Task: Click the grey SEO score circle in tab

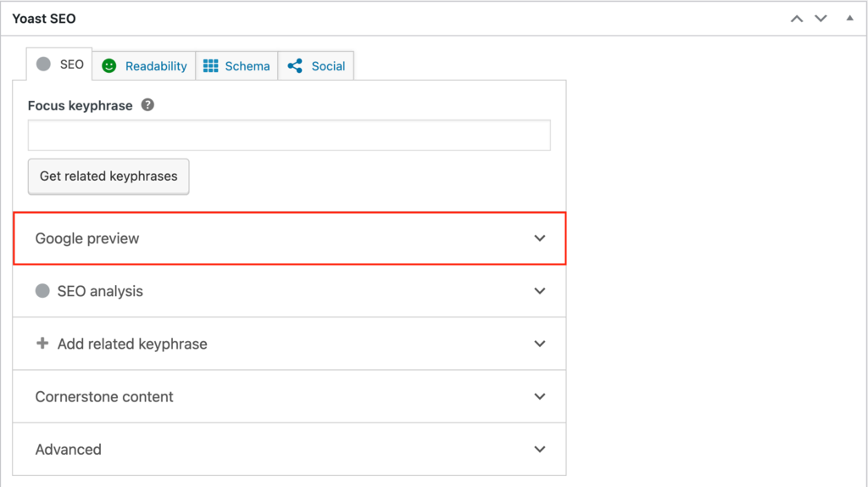Action: 43,64
